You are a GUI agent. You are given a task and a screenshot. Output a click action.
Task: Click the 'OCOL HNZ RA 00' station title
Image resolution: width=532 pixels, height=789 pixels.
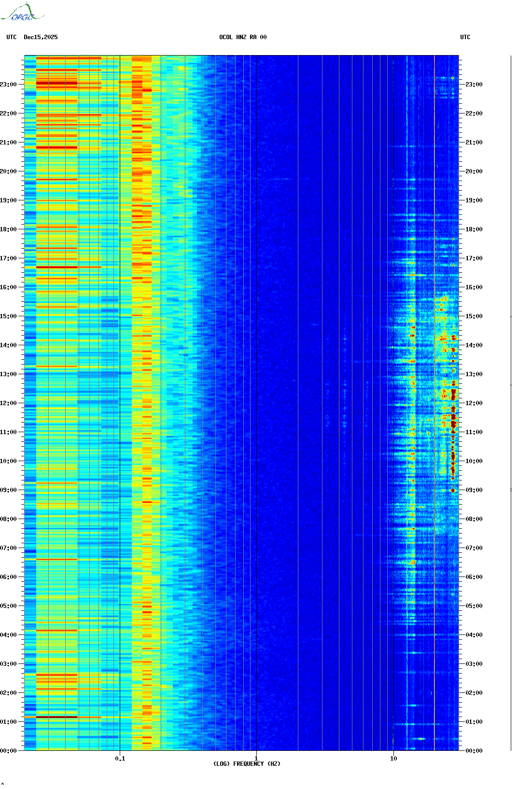[x=243, y=37]
